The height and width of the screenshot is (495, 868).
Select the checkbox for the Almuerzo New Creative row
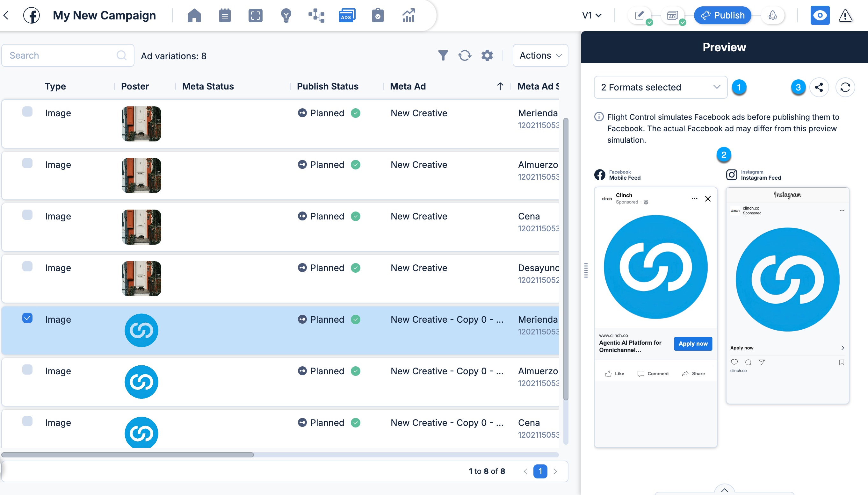click(27, 163)
